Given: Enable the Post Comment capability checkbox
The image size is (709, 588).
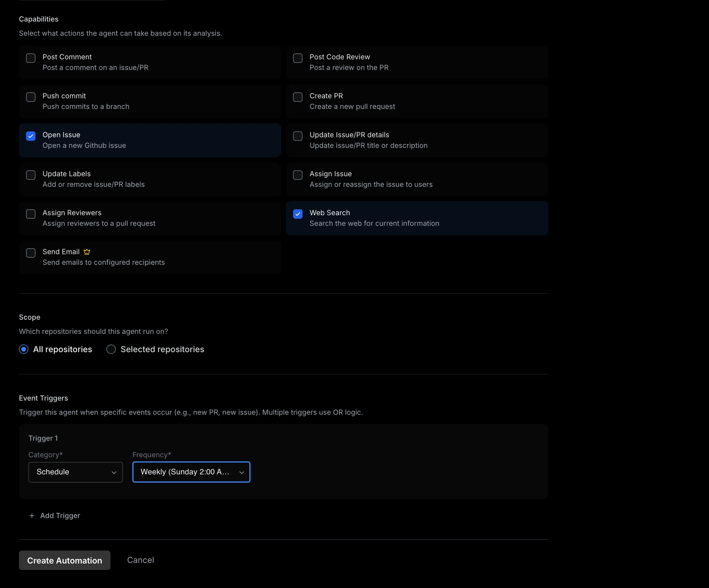Looking at the screenshot, I should pyautogui.click(x=31, y=58).
